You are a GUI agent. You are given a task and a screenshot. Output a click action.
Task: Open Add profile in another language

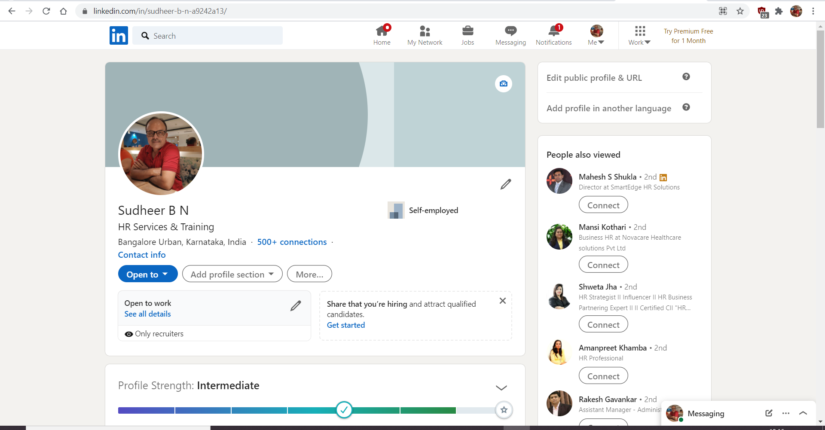(609, 108)
